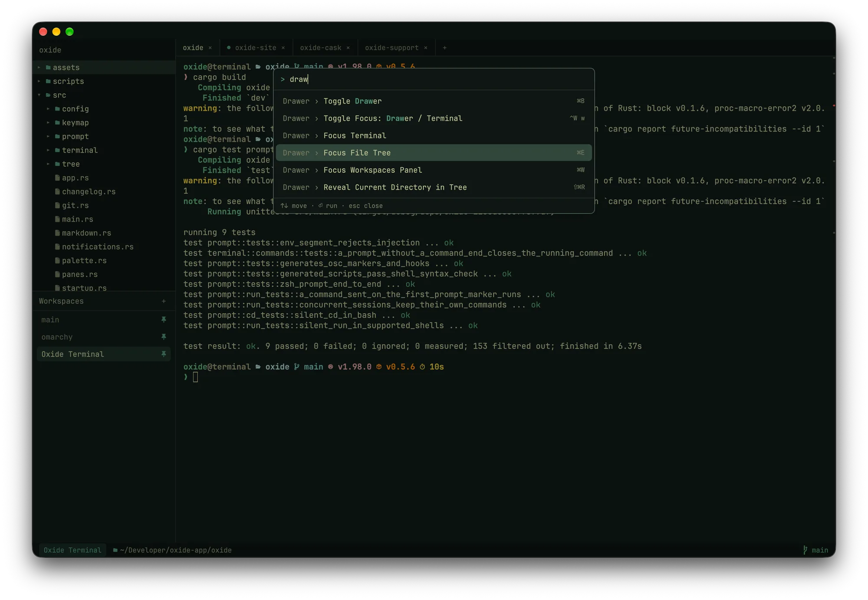Open panes.rs in the file tree

(x=104, y=274)
